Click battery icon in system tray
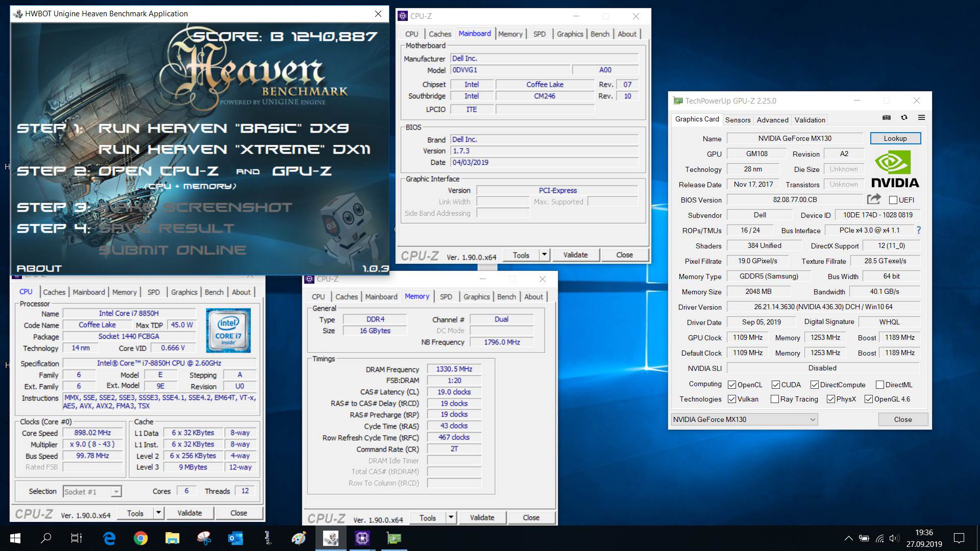 [864, 538]
